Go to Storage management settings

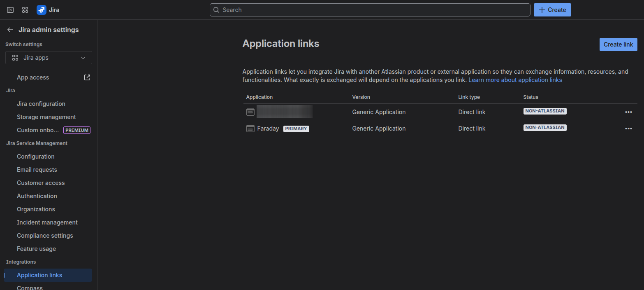[x=46, y=117]
